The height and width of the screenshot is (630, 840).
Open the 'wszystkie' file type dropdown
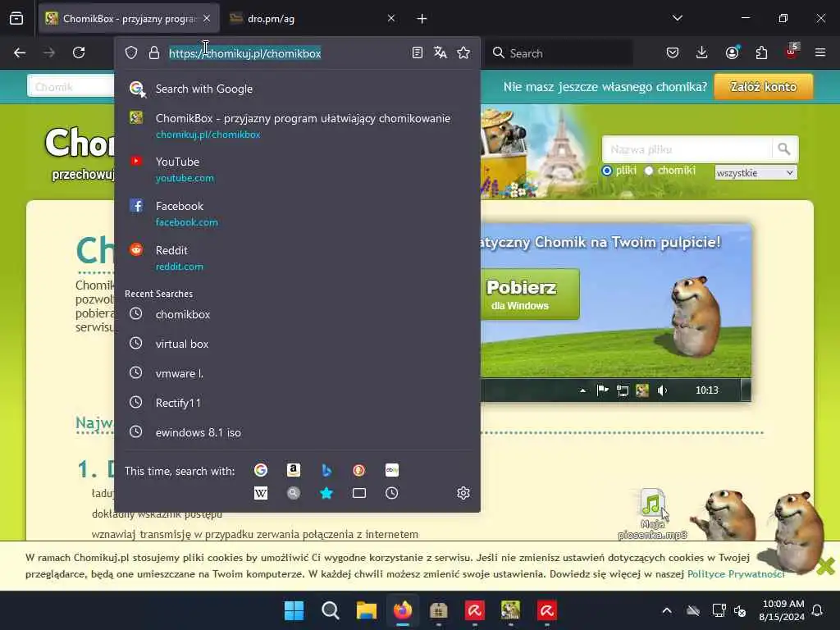click(x=756, y=172)
